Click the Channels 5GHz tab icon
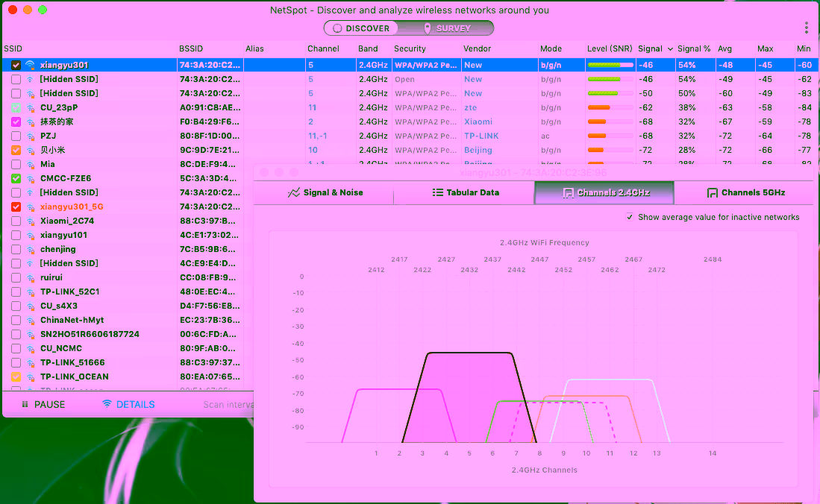The height and width of the screenshot is (504, 820). pyautogui.click(x=713, y=193)
